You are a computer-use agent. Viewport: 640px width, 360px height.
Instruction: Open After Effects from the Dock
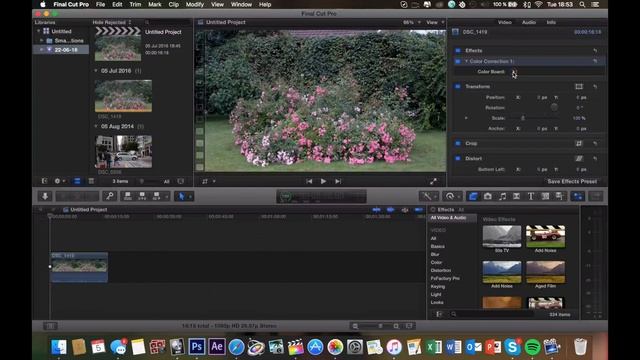(217, 347)
